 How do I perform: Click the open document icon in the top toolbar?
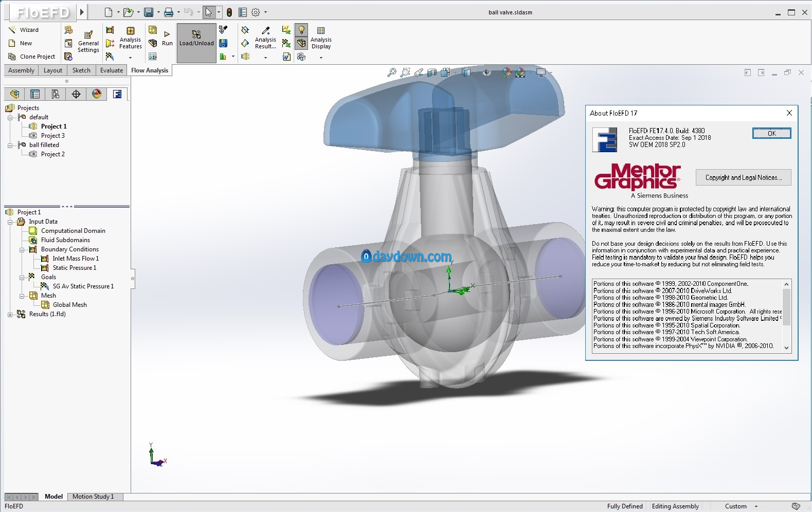pyautogui.click(x=128, y=12)
